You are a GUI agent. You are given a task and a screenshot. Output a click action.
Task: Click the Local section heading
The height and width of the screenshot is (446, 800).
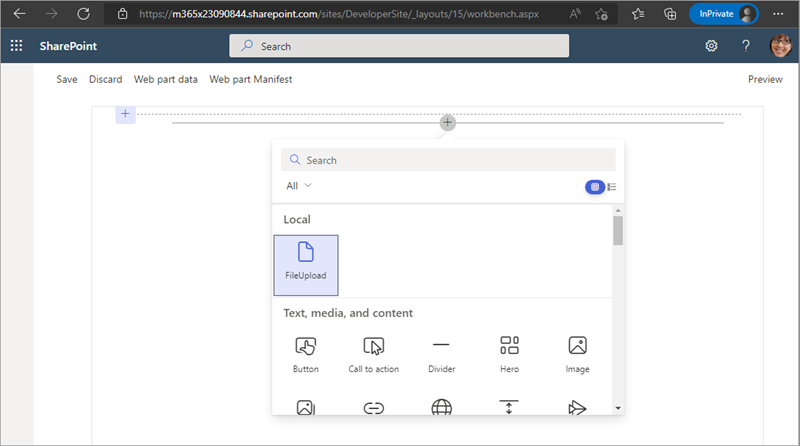coord(297,219)
